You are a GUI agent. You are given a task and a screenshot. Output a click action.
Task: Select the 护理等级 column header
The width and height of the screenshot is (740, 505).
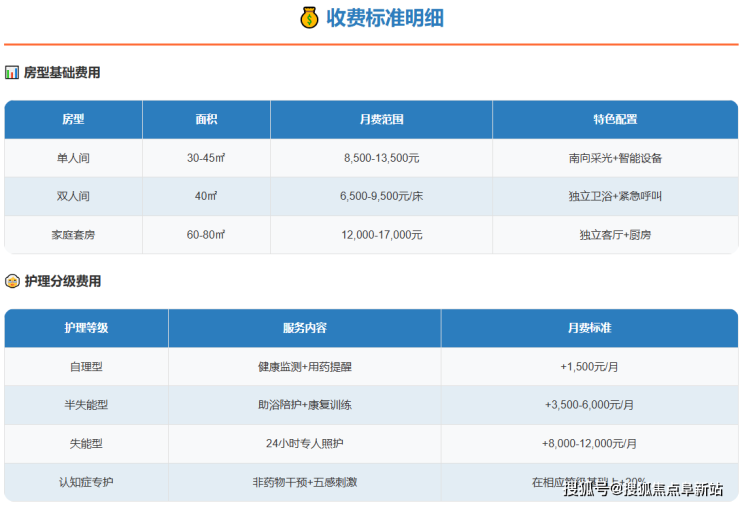click(86, 328)
